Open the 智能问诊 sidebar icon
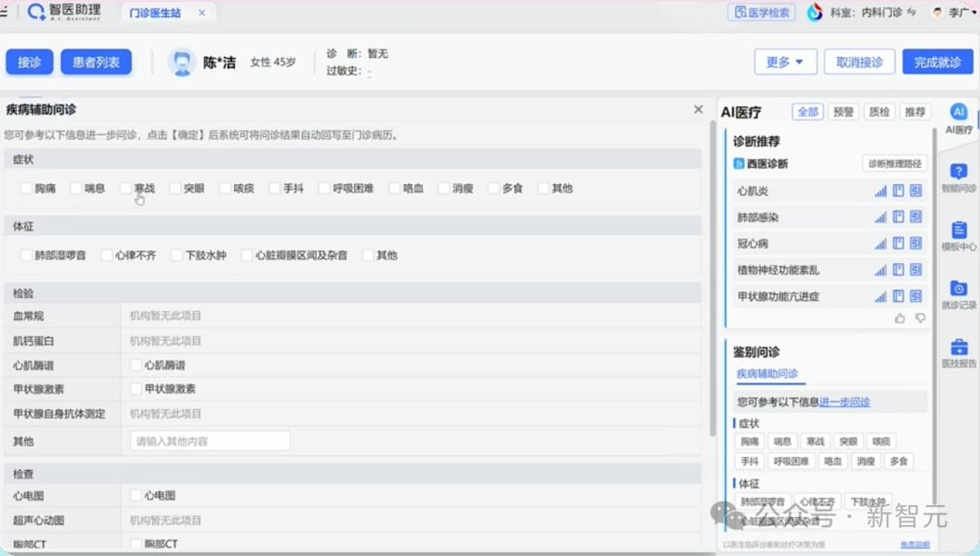Viewport: 980px width, 556px height. 958,171
